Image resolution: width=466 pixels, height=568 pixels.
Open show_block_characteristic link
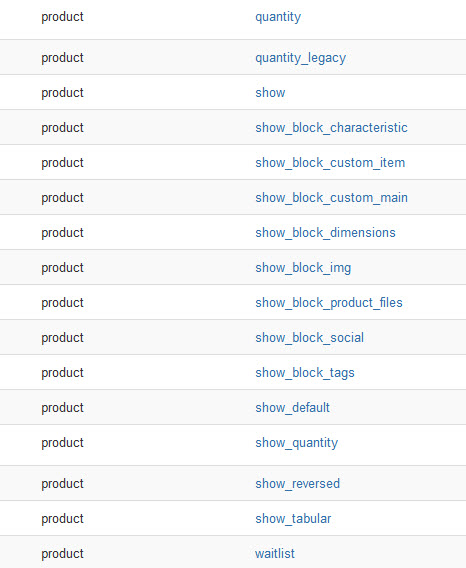[x=331, y=128]
